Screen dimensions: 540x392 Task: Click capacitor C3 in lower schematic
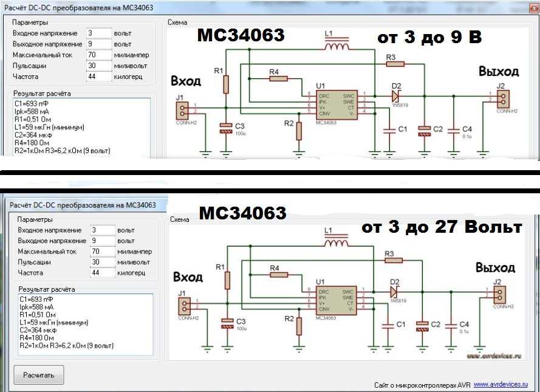[x=227, y=323]
